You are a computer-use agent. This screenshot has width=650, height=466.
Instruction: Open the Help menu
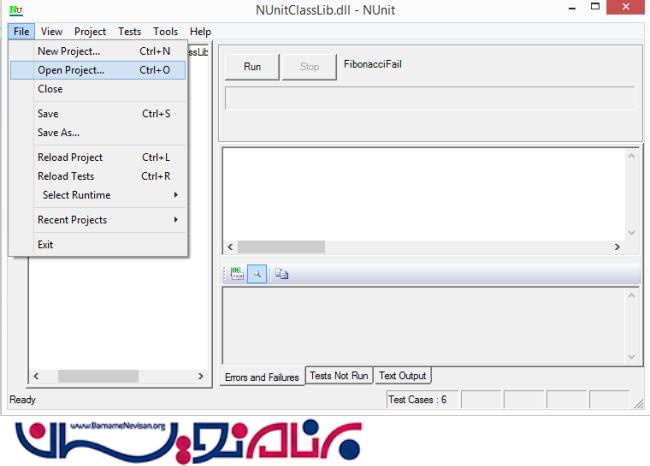pos(200,32)
